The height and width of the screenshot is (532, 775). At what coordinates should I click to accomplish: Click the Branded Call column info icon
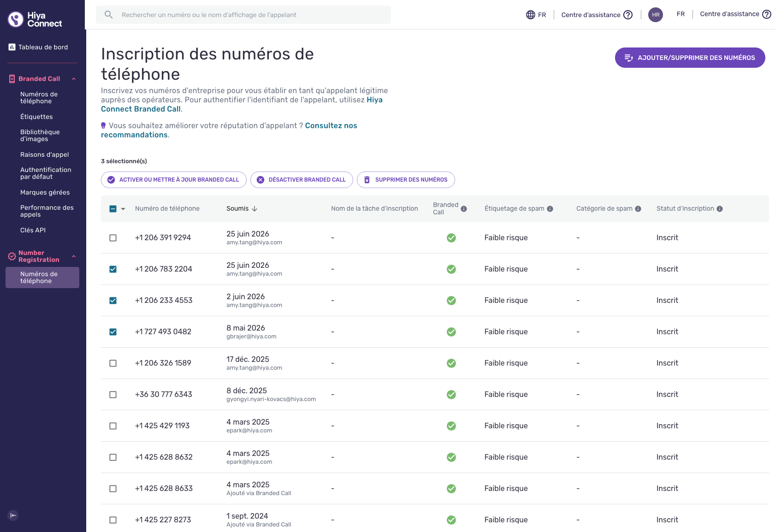point(464,209)
